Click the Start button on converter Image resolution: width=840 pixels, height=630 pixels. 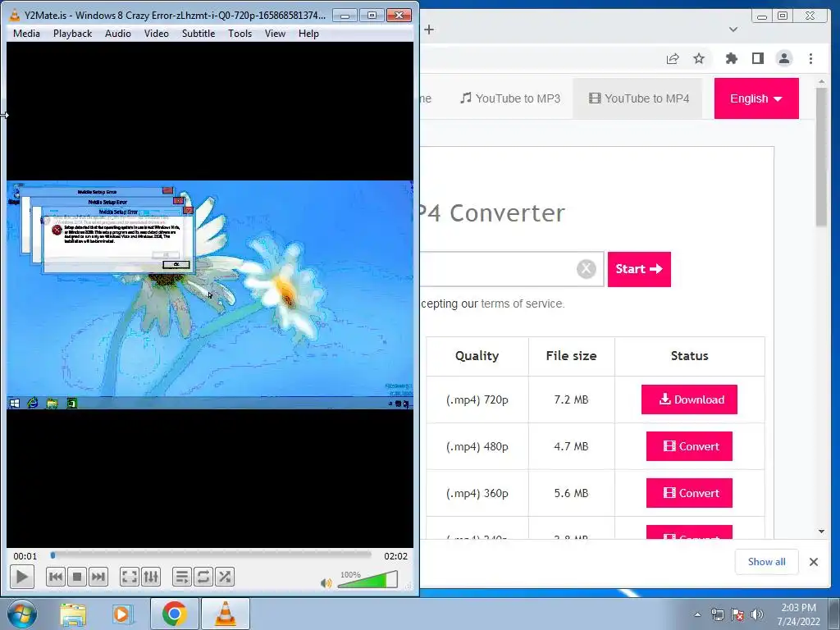pyautogui.click(x=639, y=269)
